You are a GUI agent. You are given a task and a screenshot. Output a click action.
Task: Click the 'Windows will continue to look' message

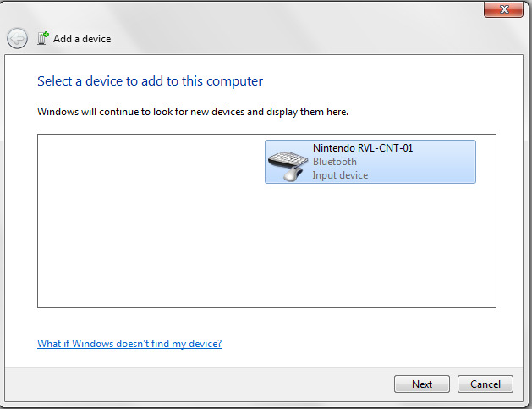193,112
